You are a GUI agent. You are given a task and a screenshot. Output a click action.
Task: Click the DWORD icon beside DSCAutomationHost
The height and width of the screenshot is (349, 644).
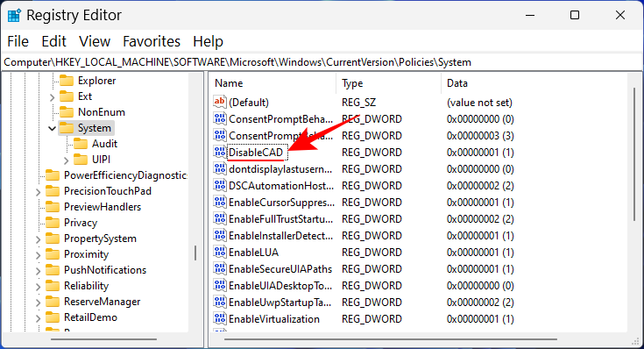[220, 185]
